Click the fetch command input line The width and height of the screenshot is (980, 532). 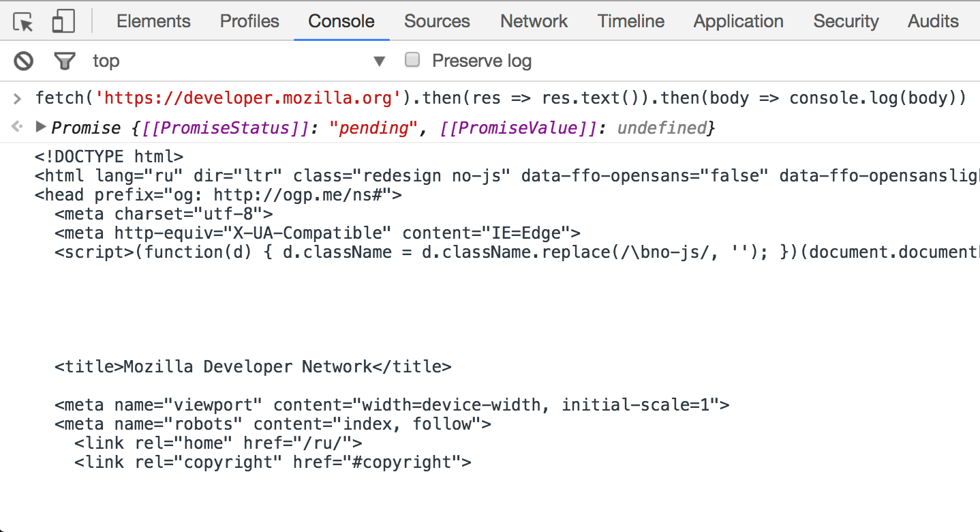pos(500,98)
